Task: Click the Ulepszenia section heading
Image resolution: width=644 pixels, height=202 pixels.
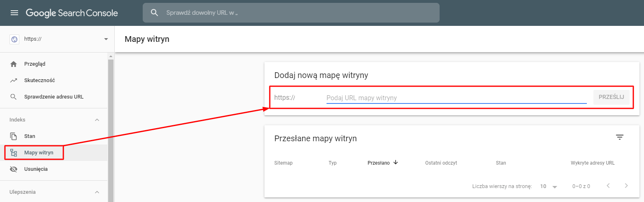Action: coord(23,192)
